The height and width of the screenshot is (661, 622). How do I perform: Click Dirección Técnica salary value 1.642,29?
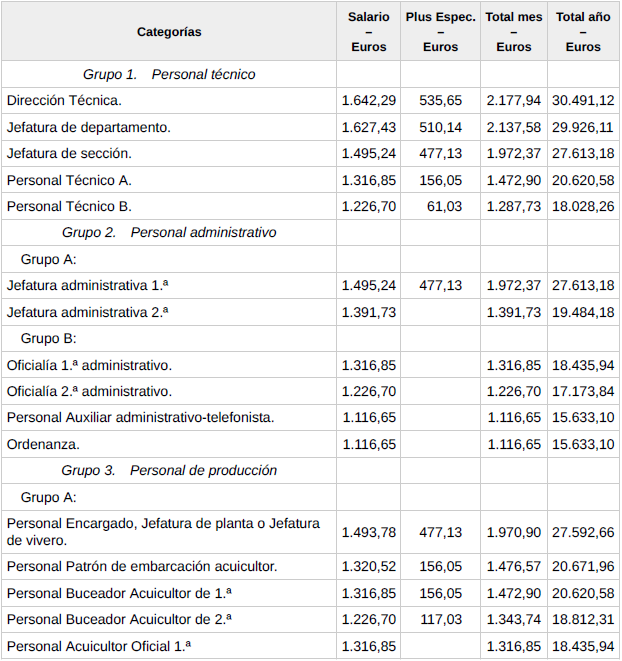point(368,100)
